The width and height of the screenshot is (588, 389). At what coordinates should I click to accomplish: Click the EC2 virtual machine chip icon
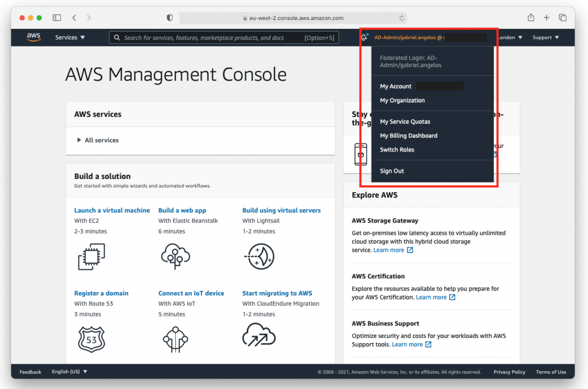[x=91, y=256]
